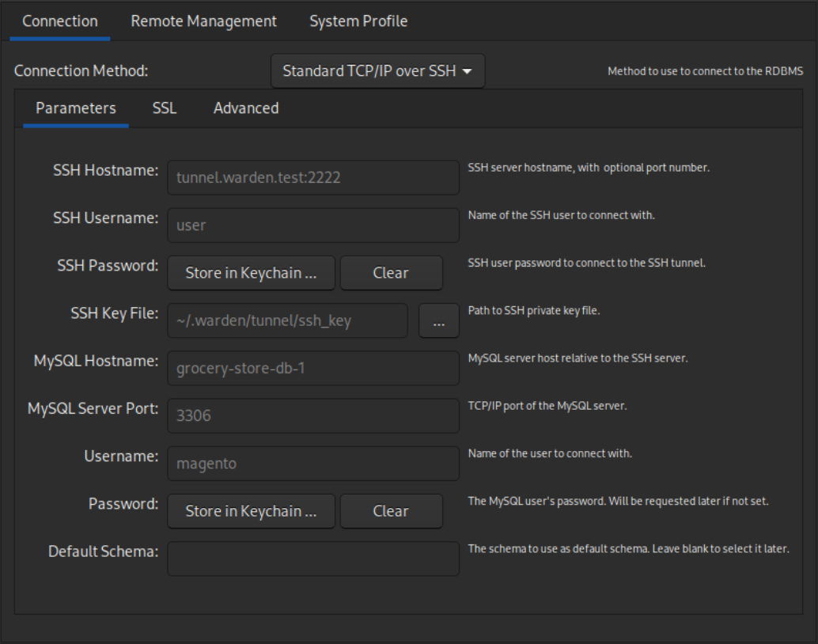This screenshot has width=818, height=644.
Task: Open the Advanced parameters tab
Action: click(245, 108)
